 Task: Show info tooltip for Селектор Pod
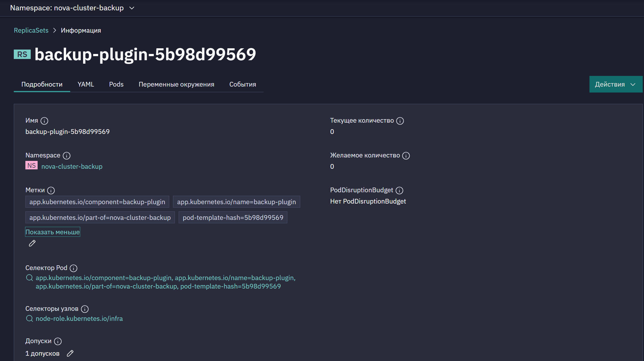click(73, 268)
